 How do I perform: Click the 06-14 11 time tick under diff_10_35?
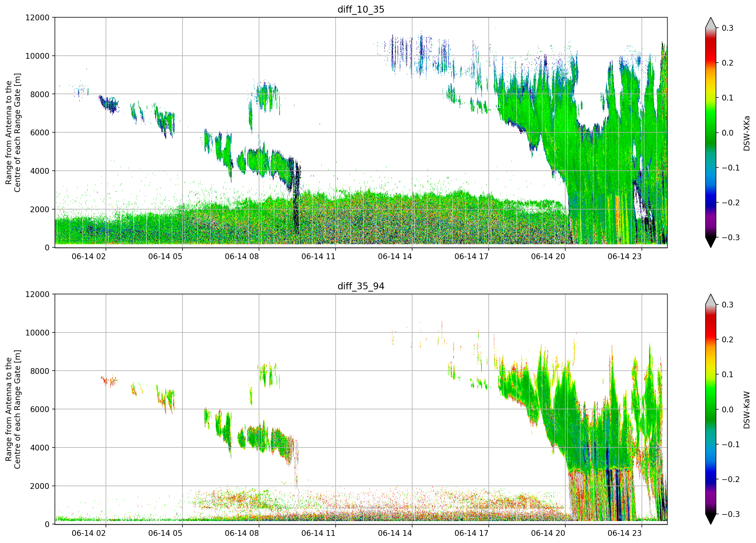(x=318, y=256)
